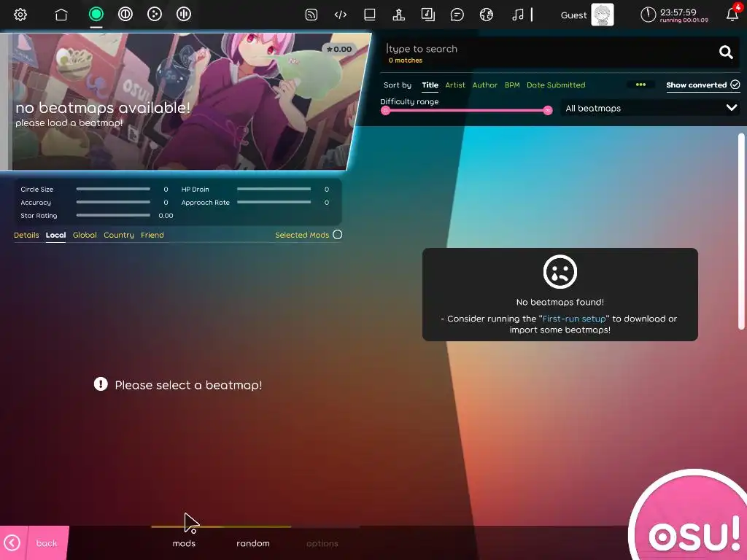Open the chat bubble icon
The width and height of the screenshot is (747, 560).
[457, 15]
